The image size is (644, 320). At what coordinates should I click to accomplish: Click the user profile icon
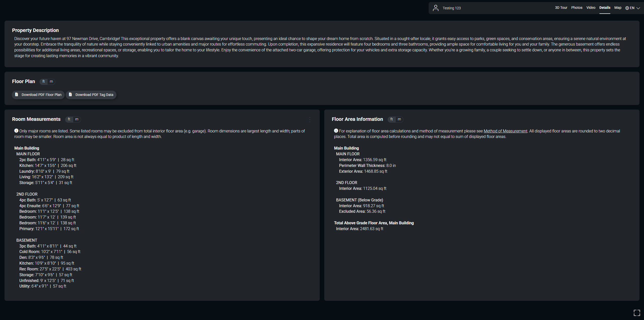[435, 8]
